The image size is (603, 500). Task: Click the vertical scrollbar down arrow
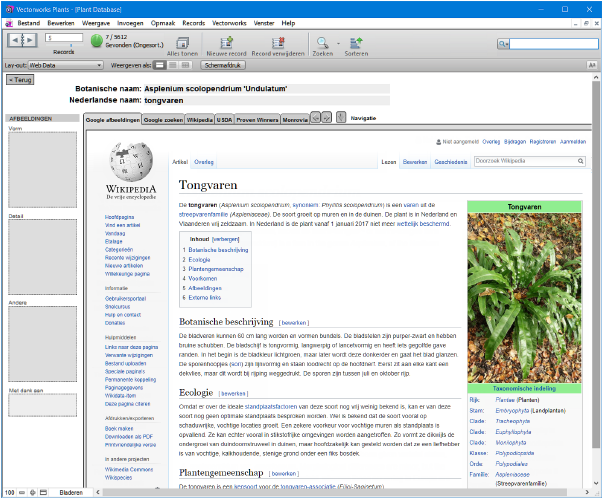tap(596, 483)
